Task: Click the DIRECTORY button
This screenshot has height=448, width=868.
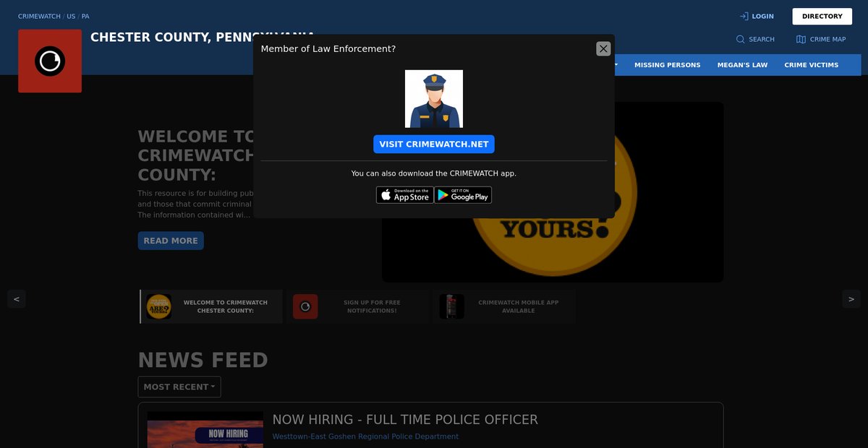Action: [822, 16]
